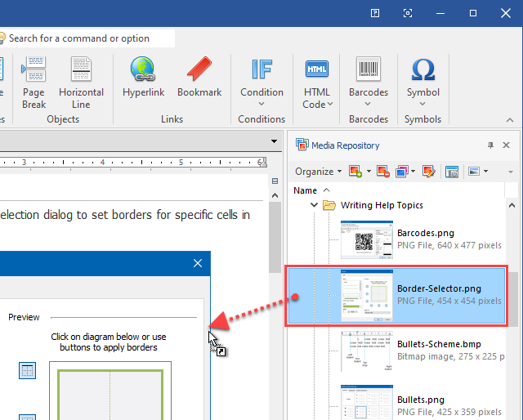The height and width of the screenshot is (420, 523).
Task: Click the Add Media item icon
Action: (x=355, y=172)
